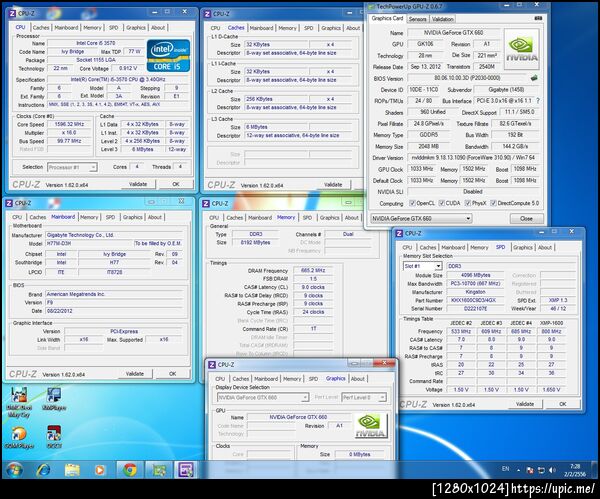
Task: Open the Windows Start menu orb
Action: (14, 470)
